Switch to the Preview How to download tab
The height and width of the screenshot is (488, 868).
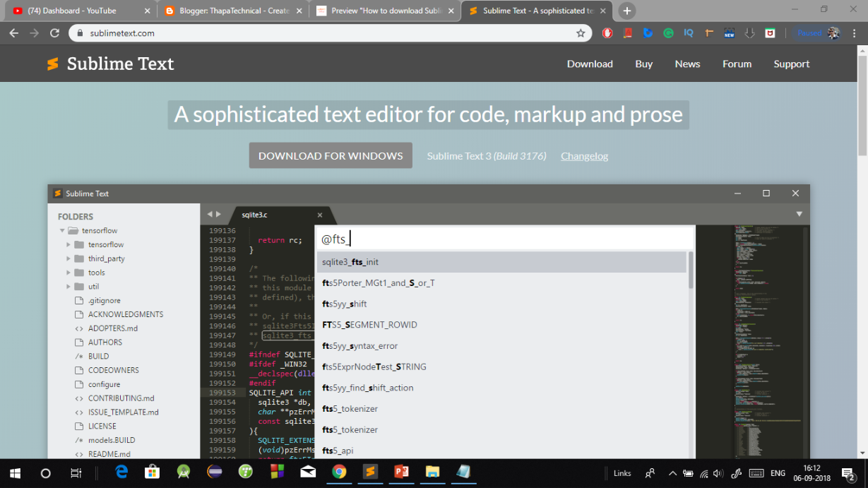[x=386, y=11]
